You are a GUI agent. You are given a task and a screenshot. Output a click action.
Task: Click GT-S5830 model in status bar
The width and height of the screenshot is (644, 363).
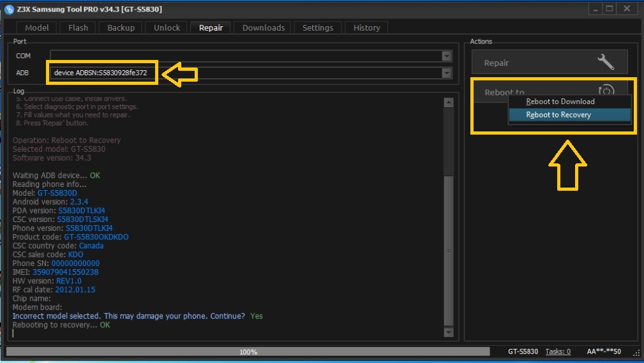tap(523, 352)
